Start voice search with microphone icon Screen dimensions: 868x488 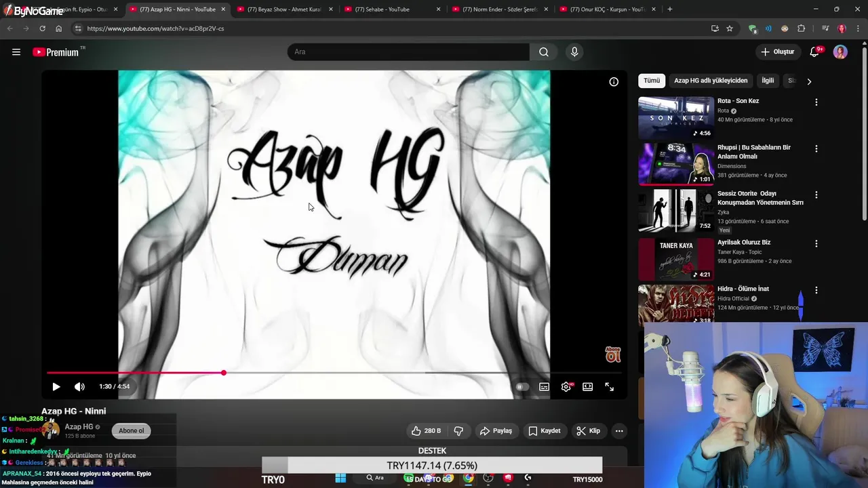pyautogui.click(x=574, y=52)
